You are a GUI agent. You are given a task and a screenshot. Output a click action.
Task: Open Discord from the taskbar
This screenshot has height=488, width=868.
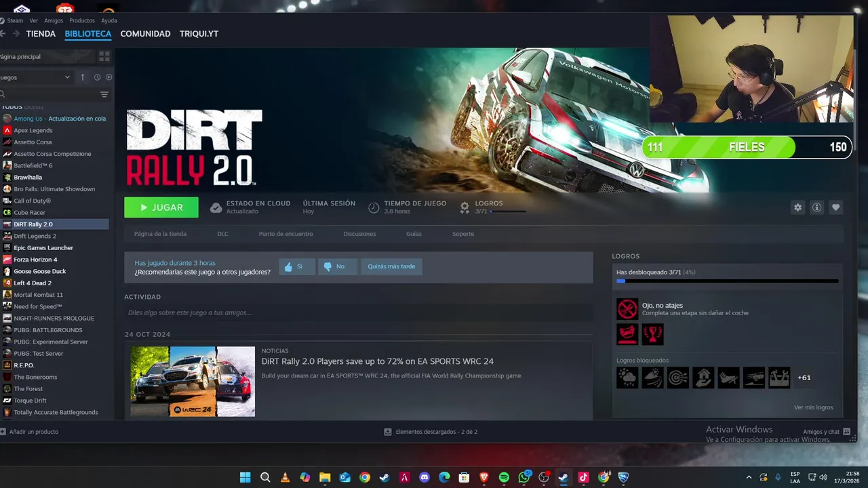(425, 477)
